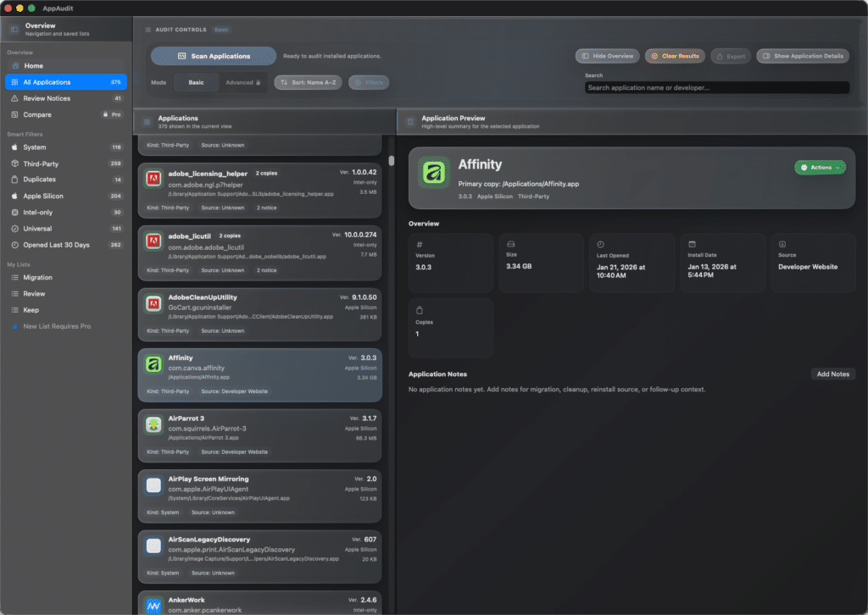Show Intel-only smart filter
The image size is (868, 615).
(x=66, y=213)
